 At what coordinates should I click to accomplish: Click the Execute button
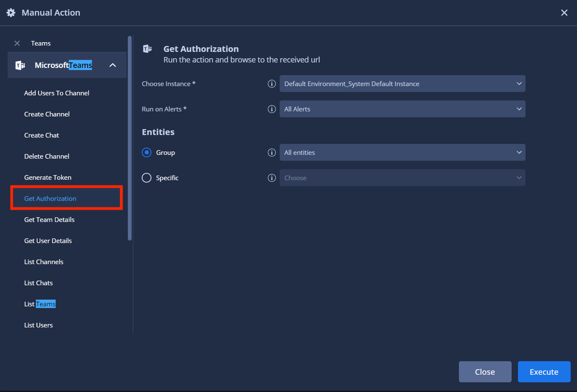(x=544, y=372)
